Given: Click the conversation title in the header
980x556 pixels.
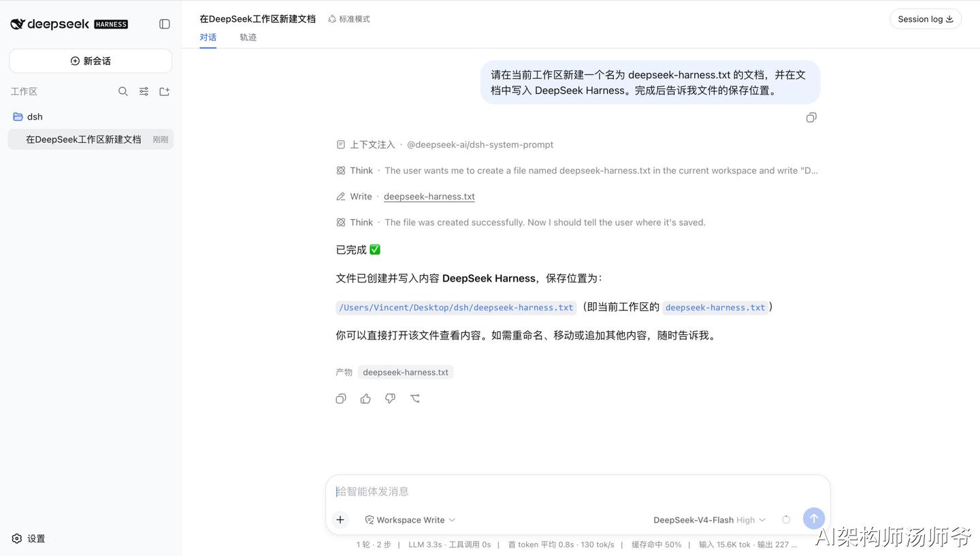Looking at the screenshot, I should click(x=257, y=19).
